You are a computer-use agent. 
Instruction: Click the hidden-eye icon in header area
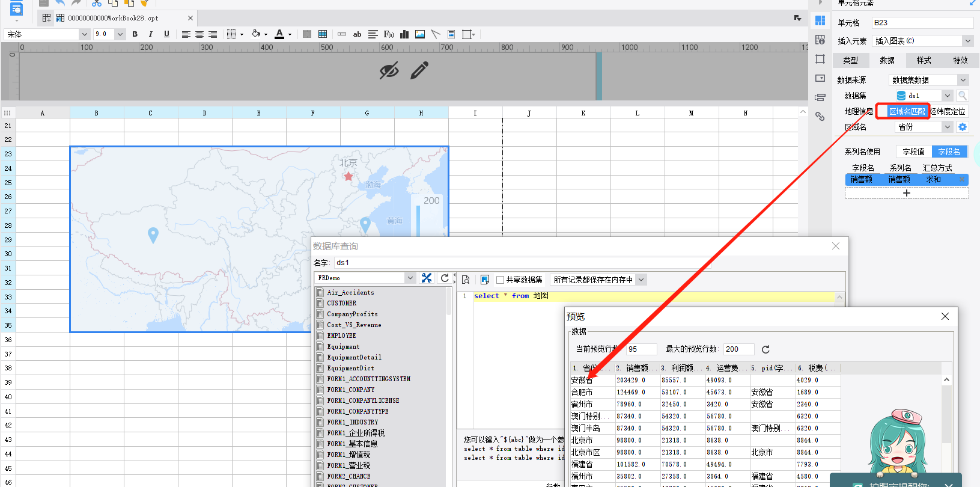tap(389, 71)
